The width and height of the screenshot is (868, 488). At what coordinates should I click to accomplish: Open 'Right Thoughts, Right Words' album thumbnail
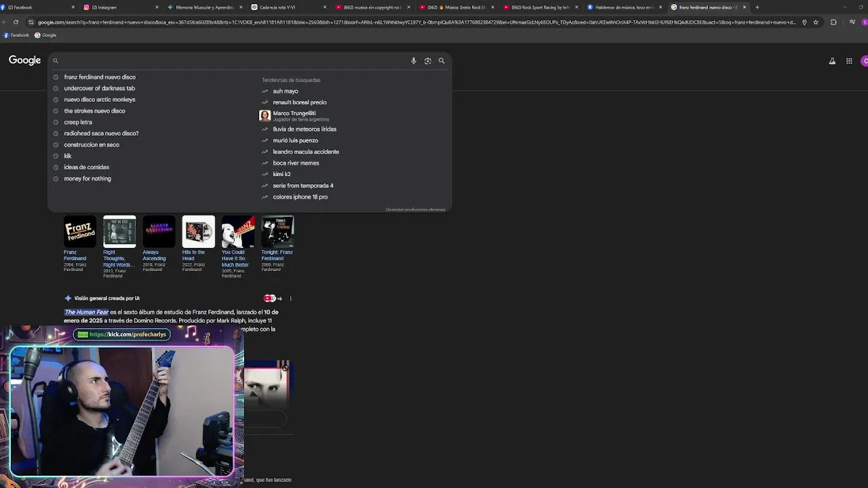[x=119, y=232]
